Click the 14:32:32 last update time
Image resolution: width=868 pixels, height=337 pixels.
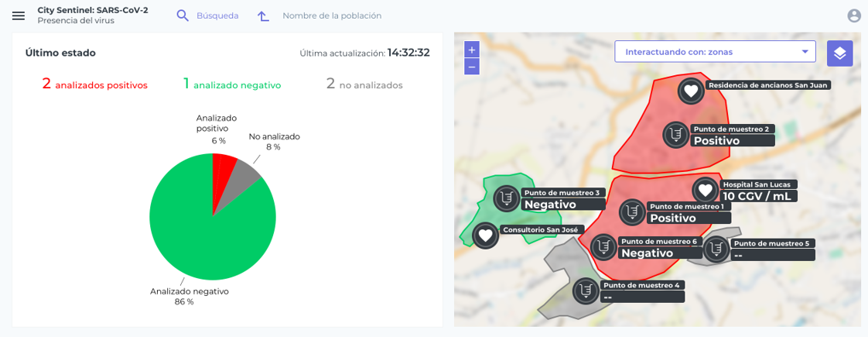coord(408,53)
